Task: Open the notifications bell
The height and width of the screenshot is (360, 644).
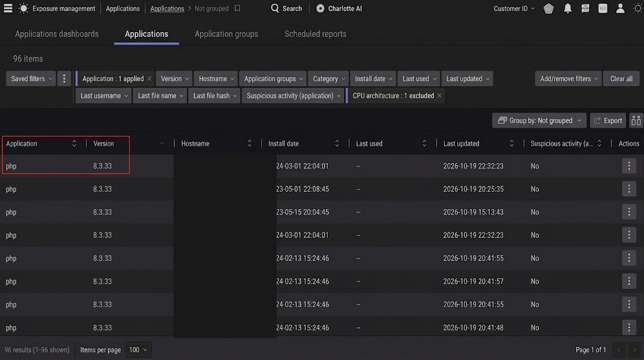Action: 568,8
